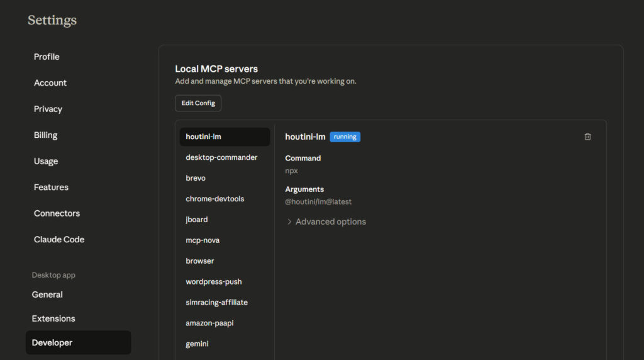
Task: Open the Profile settings section
Action: point(47,57)
